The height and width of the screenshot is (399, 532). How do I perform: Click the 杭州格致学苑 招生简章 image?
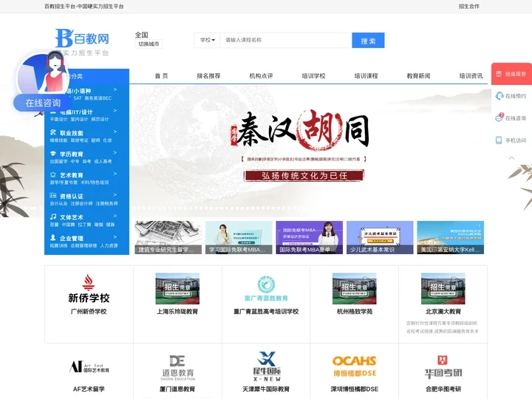pyautogui.click(x=355, y=288)
